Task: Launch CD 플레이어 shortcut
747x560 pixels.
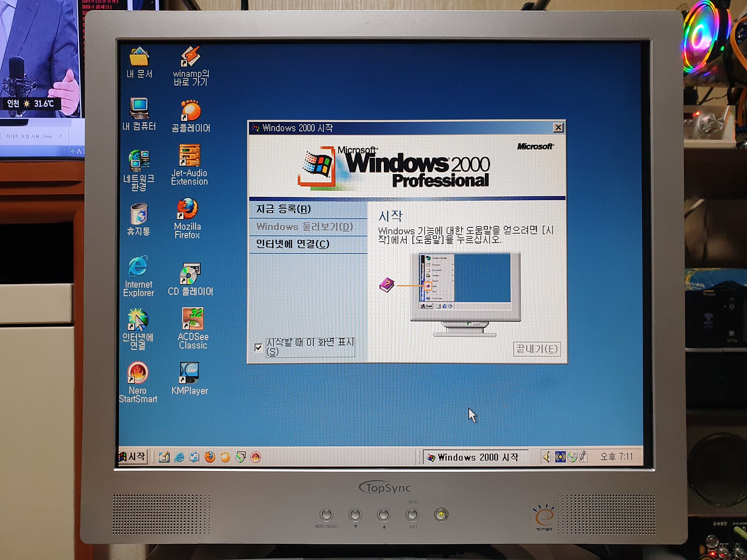Action: [190, 280]
